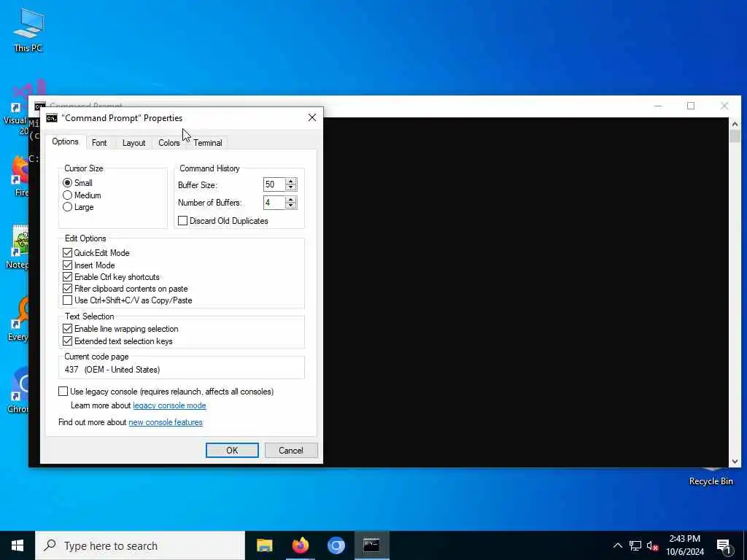Click Command Prompt icon in Properties title bar

(x=52, y=118)
